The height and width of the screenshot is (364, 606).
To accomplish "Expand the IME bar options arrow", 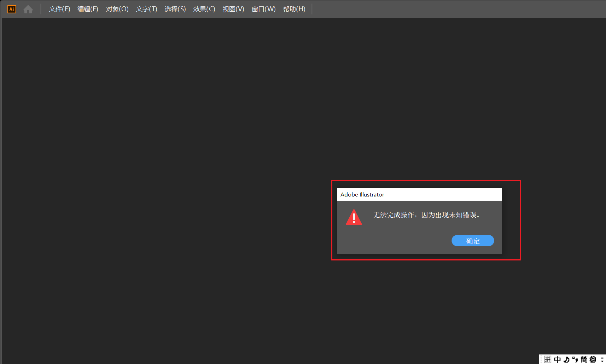I will pyautogui.click(x=602, y=359).
